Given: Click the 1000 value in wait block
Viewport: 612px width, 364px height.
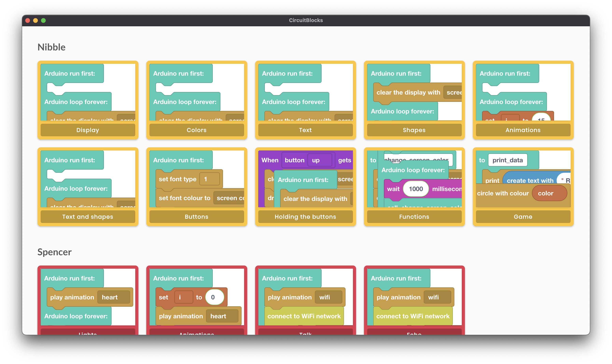Looking at the screenshot, I should pos(416,189).
